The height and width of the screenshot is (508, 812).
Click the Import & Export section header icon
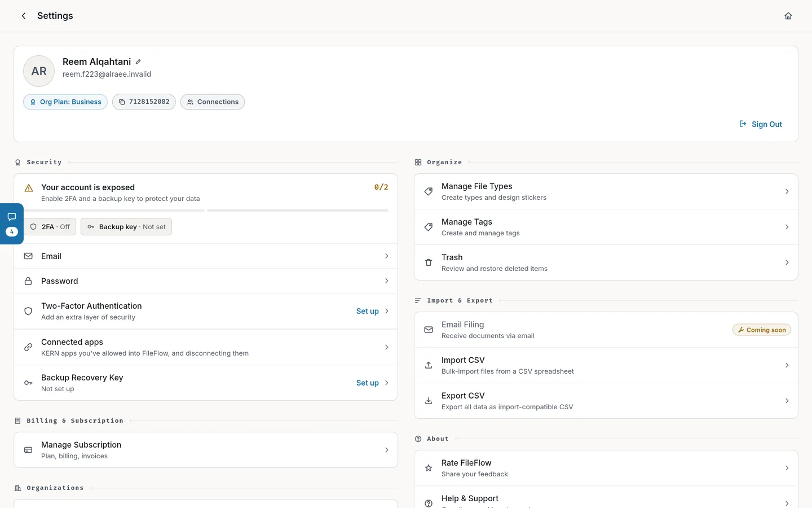click(418, 301)
